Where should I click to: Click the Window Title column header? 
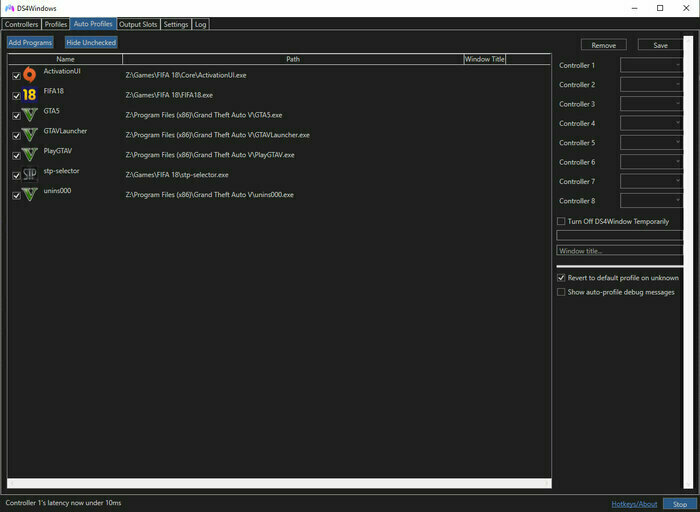(x=484, y=59)
